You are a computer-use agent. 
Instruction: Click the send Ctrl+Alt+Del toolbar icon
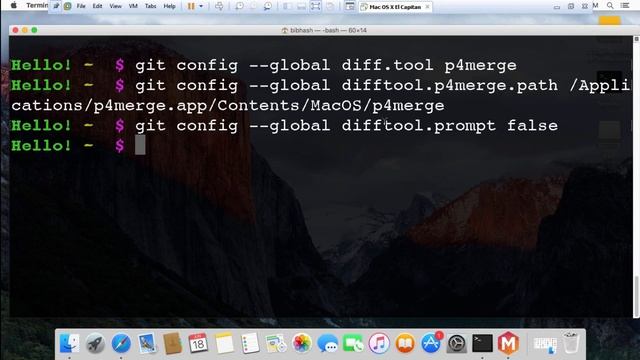[219, 6]
